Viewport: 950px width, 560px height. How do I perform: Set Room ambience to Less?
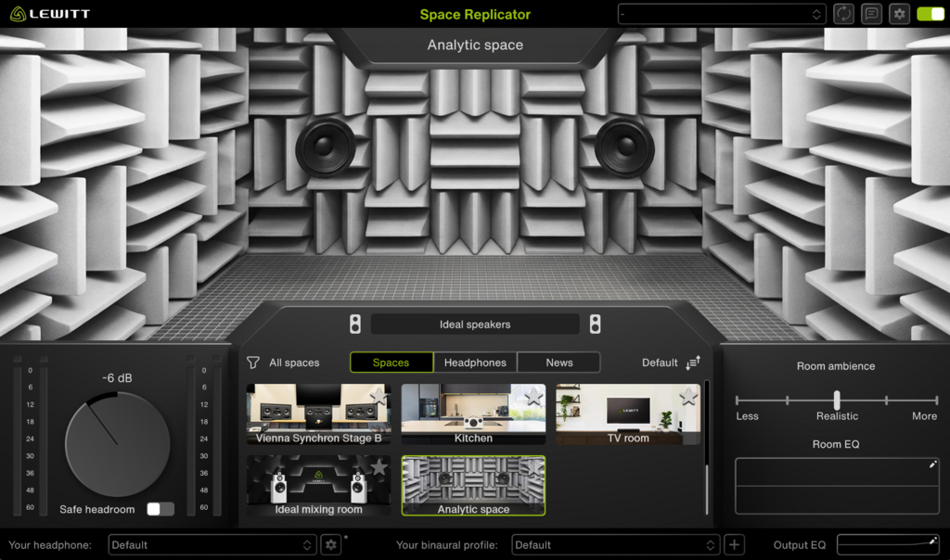click(747, 416)
